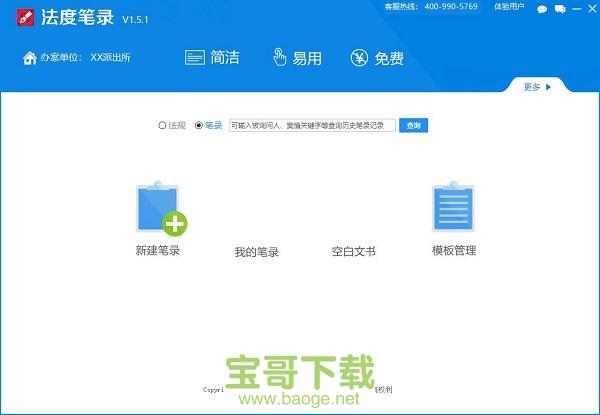This screenshot has width=600, height=415.
Task: Click the hotline number 400-990-5769
Action: tap(451, 7)
